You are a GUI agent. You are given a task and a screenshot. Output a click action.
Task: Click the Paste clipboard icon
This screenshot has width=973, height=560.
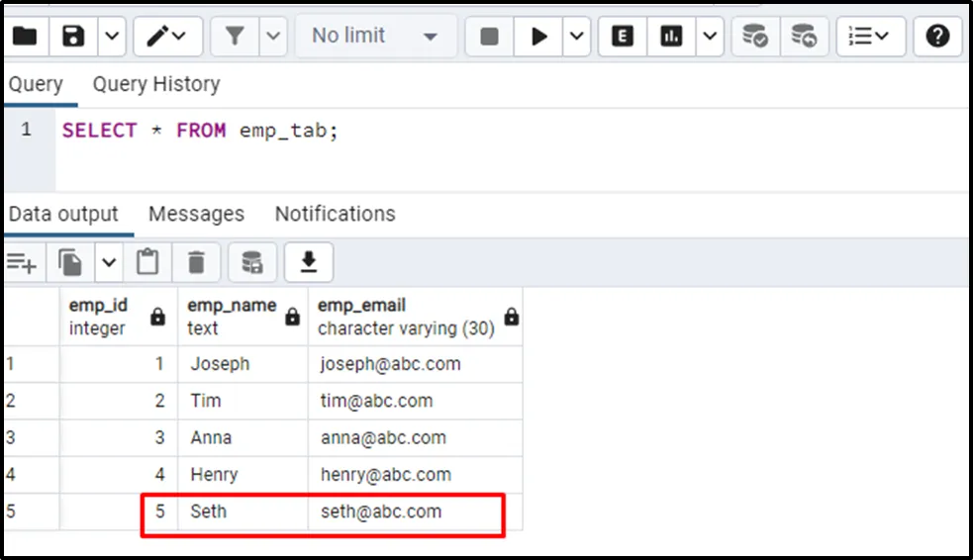point(147,262)
